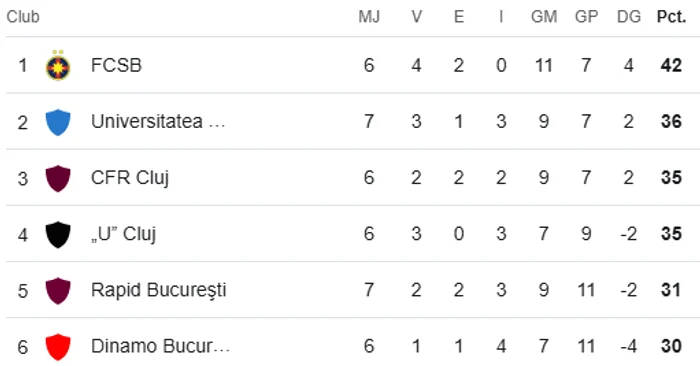700x366 pixels.
Task: Click the FCSB club crest icon
Action: tap(58, 65)
